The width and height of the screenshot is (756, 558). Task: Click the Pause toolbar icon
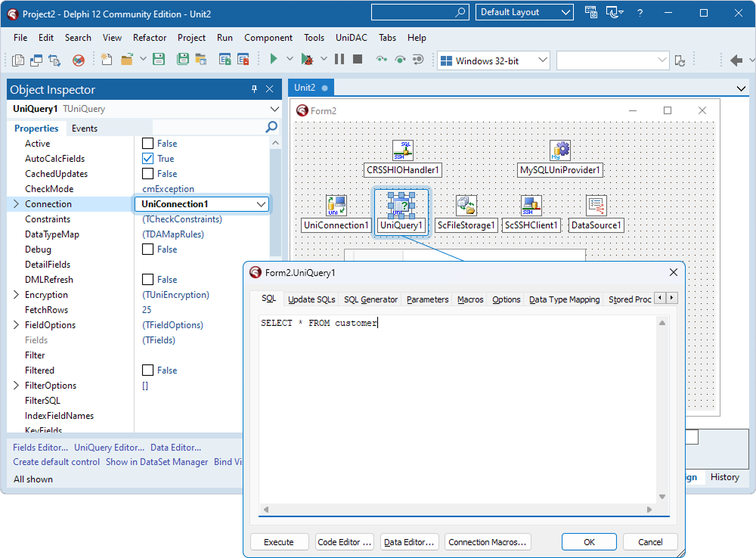click(x=339, y=59)
